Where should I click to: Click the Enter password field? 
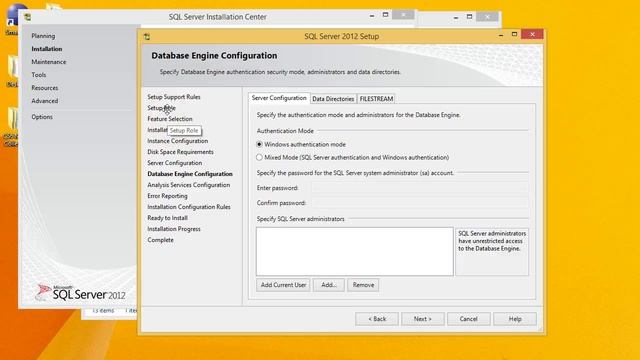tap(420, 188)
